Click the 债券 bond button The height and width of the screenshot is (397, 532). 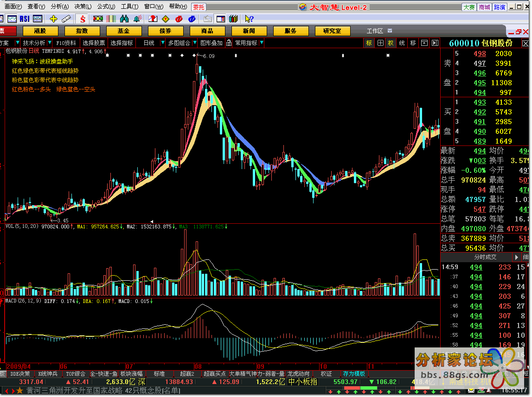coord(165,31)
